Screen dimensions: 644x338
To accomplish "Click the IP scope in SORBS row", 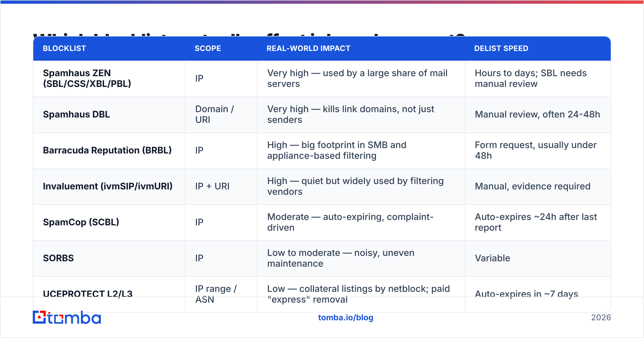I will point(221,258).
